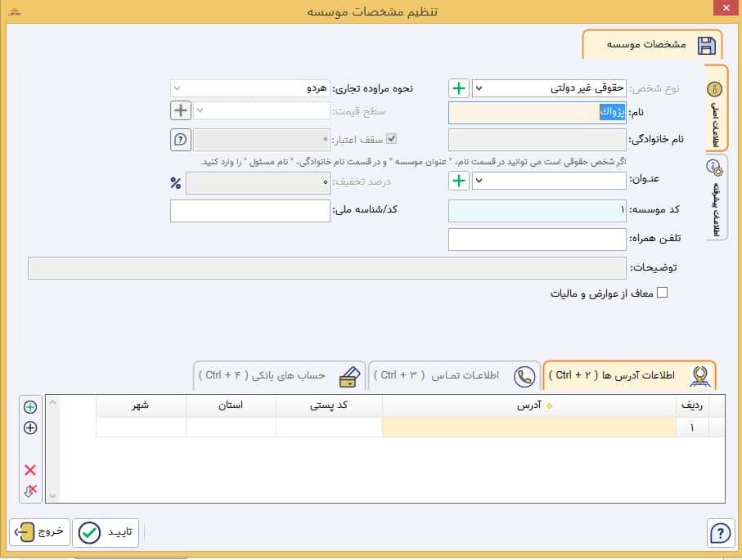Click the save icon on مشخصات موسسه tab

click(707, 46)
